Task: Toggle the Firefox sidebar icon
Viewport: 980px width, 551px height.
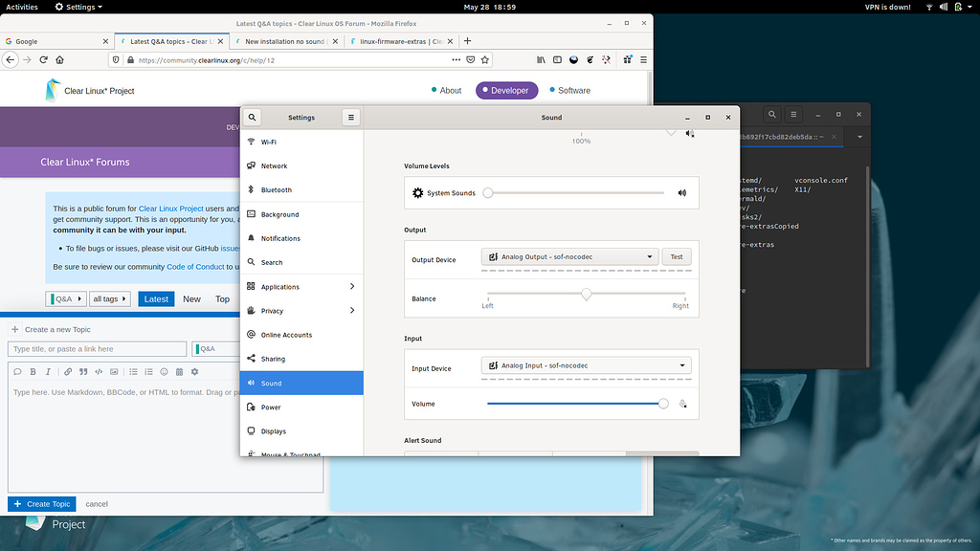Action: pos(557,60)
